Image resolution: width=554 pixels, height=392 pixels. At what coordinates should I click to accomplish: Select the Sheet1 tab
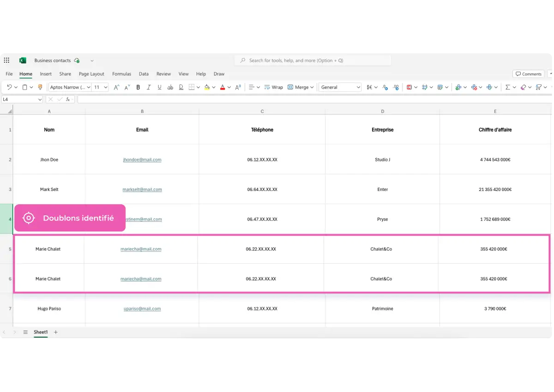coord(41,332)
